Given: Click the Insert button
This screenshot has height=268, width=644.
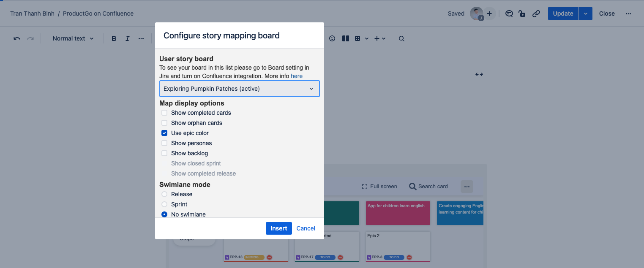Looking at the screenshot, I should [x=278, y=228].
